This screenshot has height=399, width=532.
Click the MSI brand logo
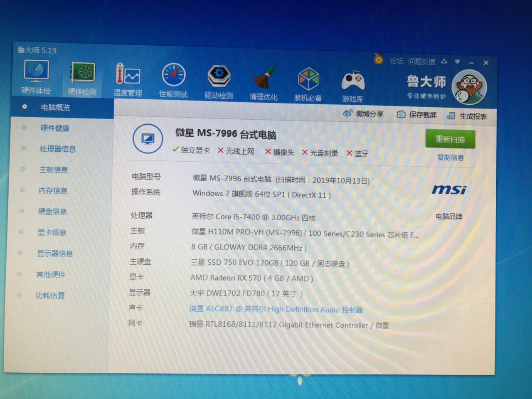449,190
